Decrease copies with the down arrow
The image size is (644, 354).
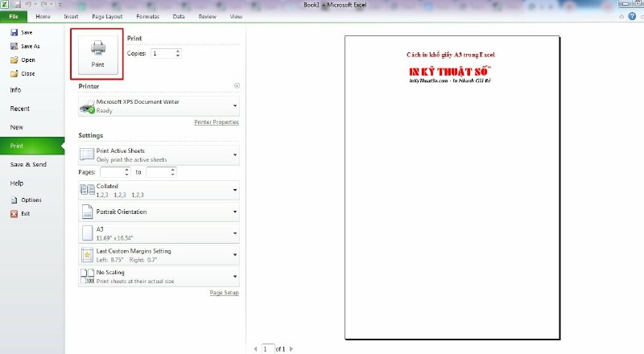[178, 56]
